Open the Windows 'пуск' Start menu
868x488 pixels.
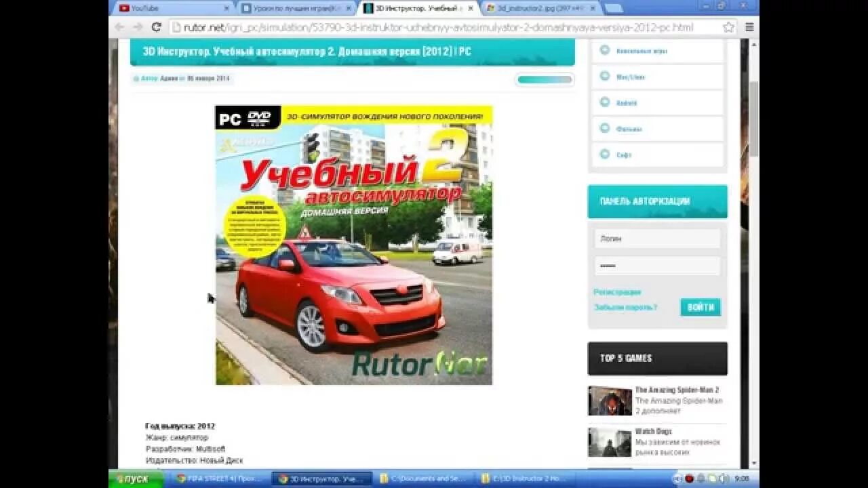pos(136,479)
